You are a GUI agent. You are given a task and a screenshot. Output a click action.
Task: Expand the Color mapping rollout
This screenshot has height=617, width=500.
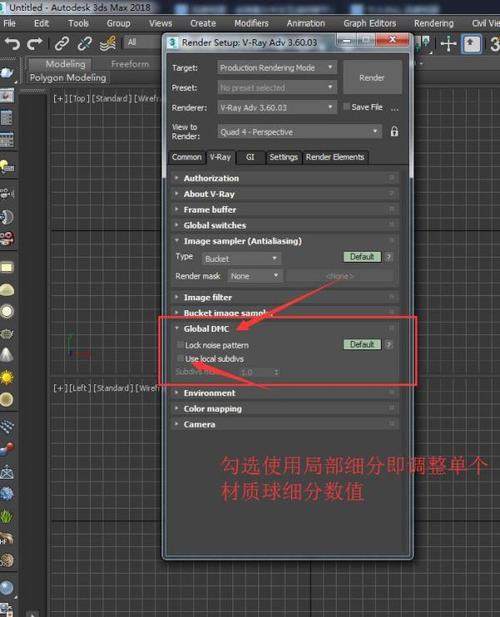tap(285, 408)
